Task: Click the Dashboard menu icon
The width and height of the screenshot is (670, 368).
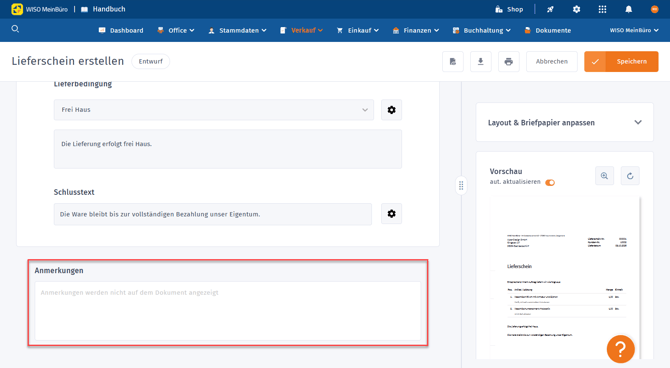Action: click(102, 30)
